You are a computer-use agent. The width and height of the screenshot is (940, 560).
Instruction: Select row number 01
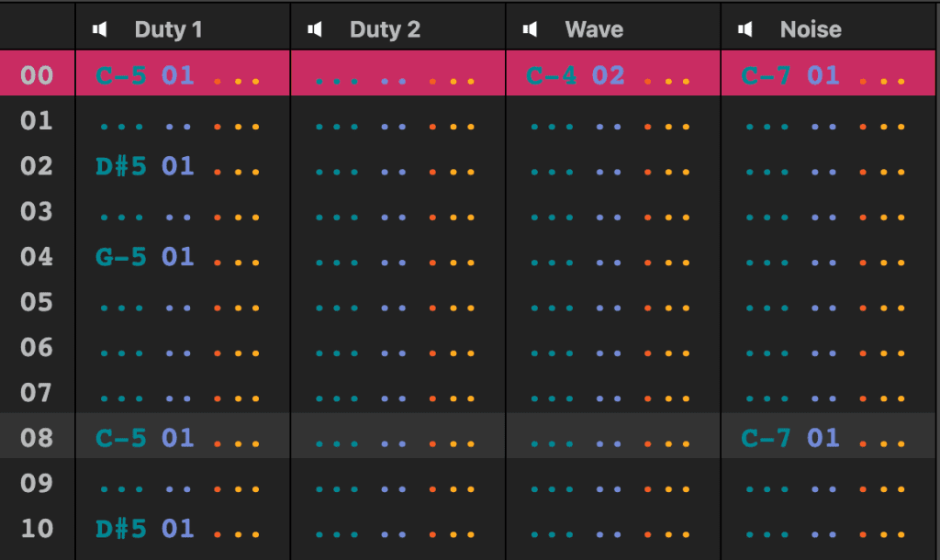coord(37,120)
